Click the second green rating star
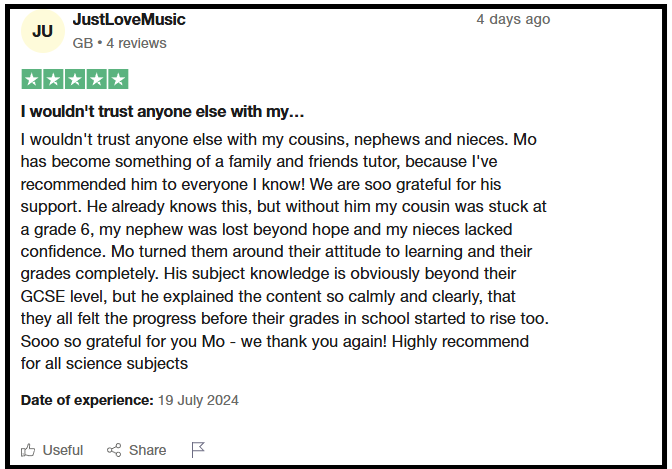The image size is (672, 469). click(x=53, y=79)
